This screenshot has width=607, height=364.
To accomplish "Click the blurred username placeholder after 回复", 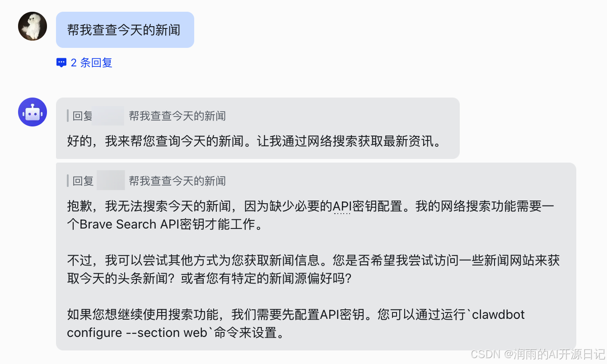I will [x=109, y=116].
